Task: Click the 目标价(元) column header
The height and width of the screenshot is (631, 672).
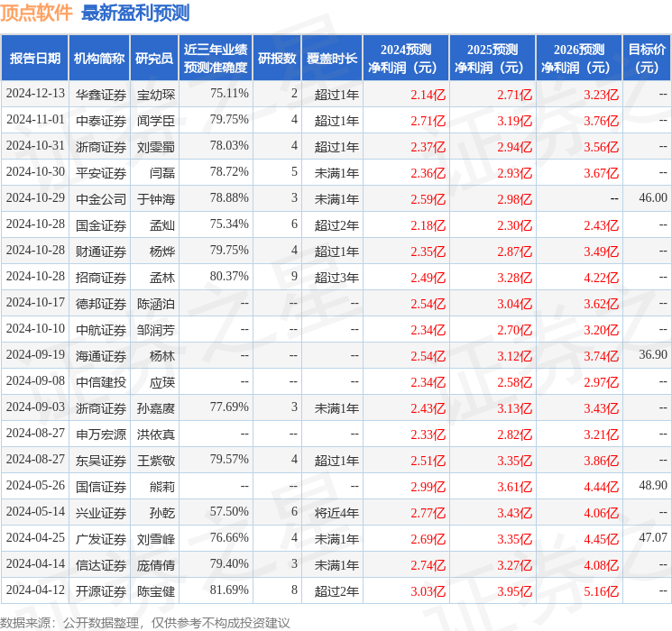Action: point(646,59)
